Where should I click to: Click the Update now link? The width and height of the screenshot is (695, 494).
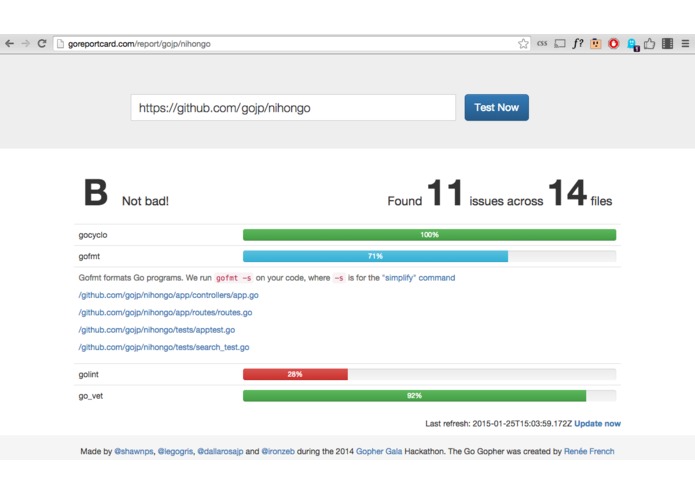pos(597,424)
